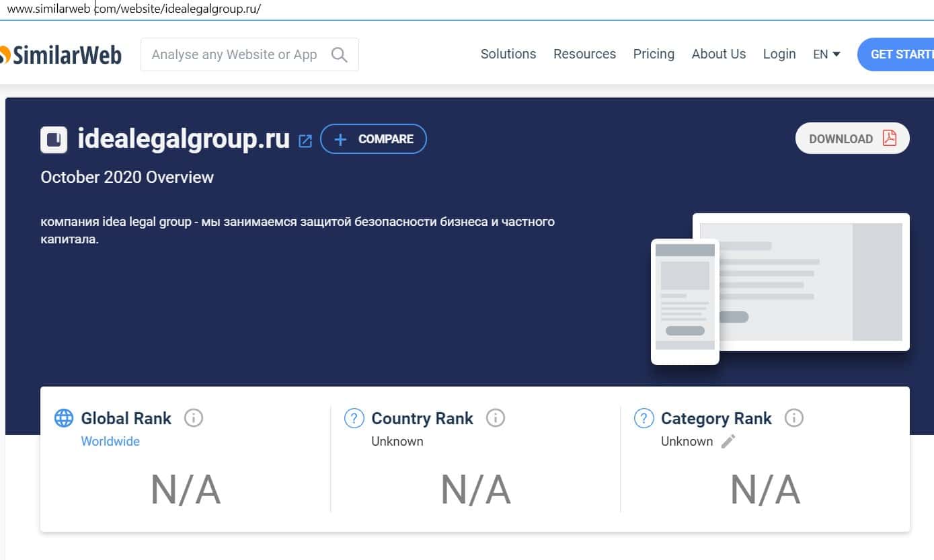Click the SimilarWeb logo
934x560 pixels.
61,55
